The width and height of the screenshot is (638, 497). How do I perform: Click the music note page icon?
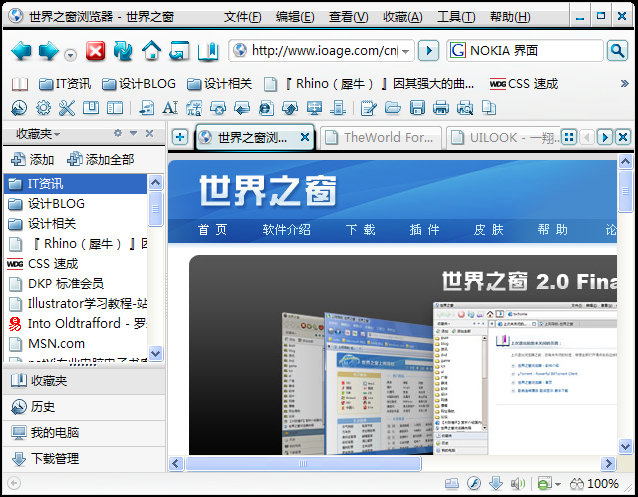(x=146, y=108)
